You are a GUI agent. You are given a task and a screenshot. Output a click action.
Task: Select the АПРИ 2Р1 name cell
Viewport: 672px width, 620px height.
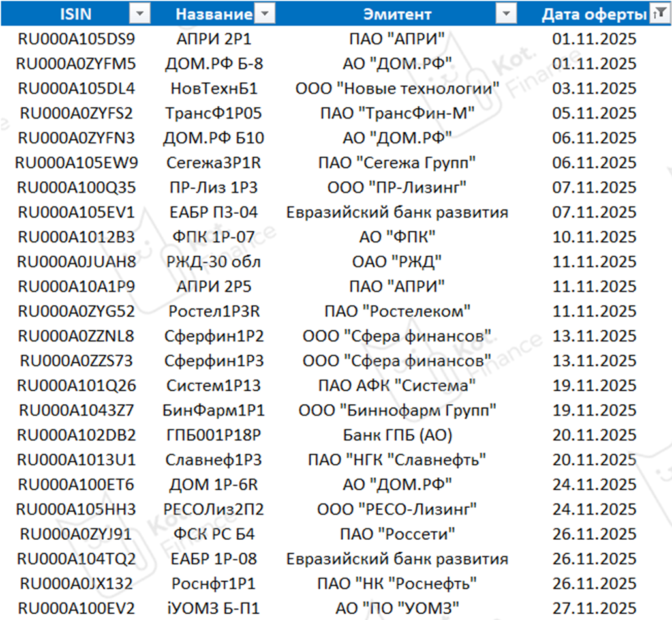[x=214, y=39]
